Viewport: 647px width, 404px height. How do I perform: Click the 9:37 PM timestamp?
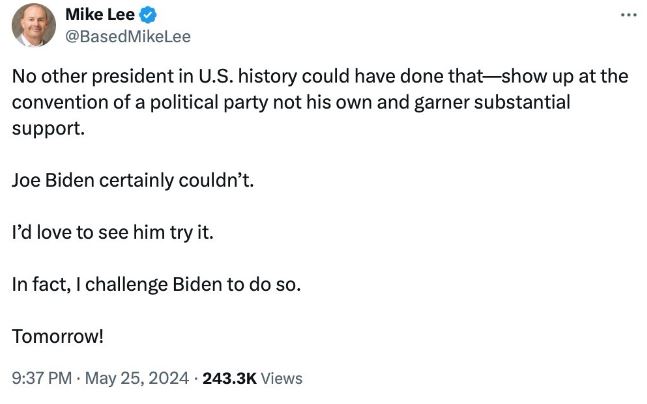click(x=41, y=378)
